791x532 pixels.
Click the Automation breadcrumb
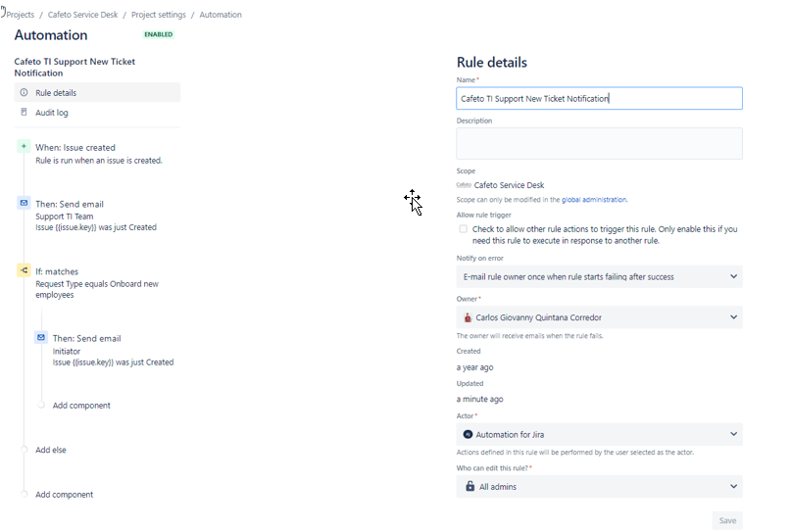pyautogui.click(x=221, y=15)
